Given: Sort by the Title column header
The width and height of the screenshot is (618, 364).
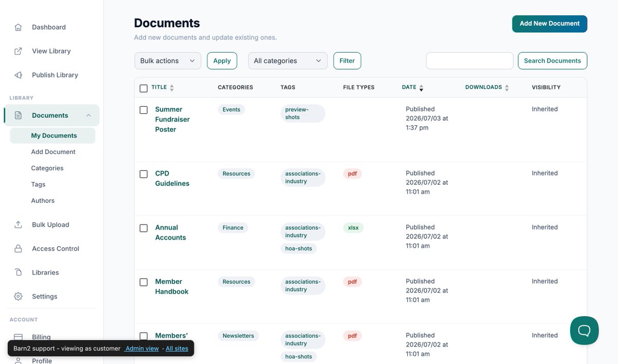Looking at the screenshot, I should [x=159, y=88].
